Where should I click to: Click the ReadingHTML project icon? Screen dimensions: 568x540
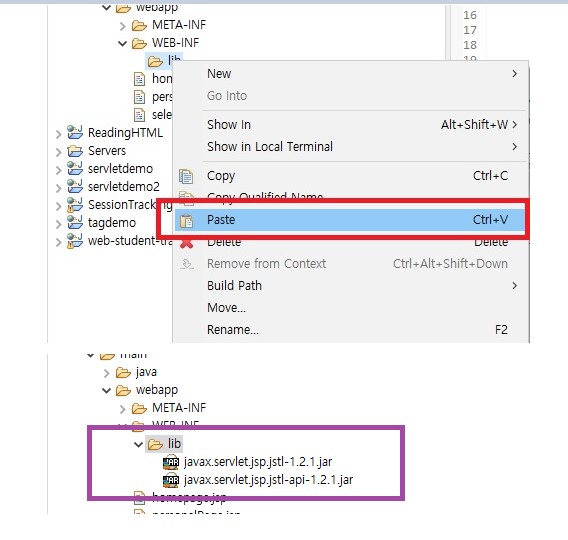pos(75,132)
